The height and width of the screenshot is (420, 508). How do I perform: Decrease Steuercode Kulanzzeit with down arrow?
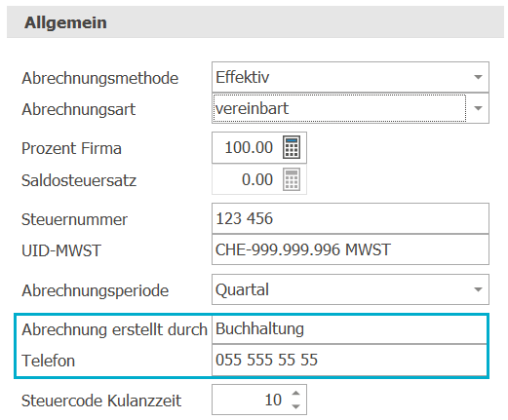tap(295, 406)
